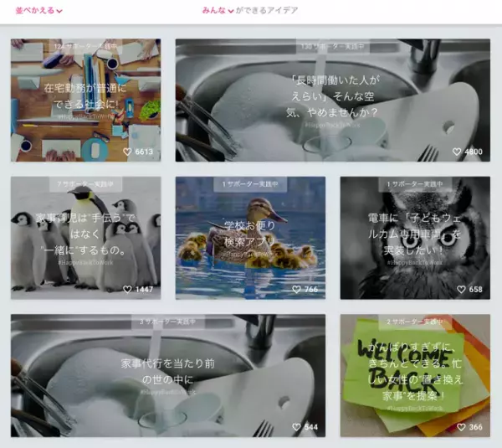Open the みんな filter dropdown

[x=218, y=11]
